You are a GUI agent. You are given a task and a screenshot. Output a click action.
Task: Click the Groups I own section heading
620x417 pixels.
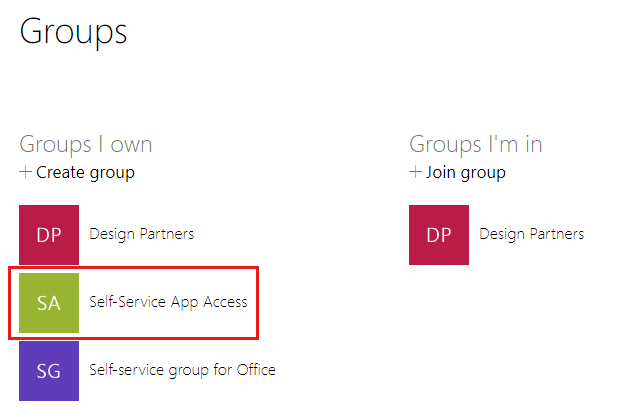point(86,144)
